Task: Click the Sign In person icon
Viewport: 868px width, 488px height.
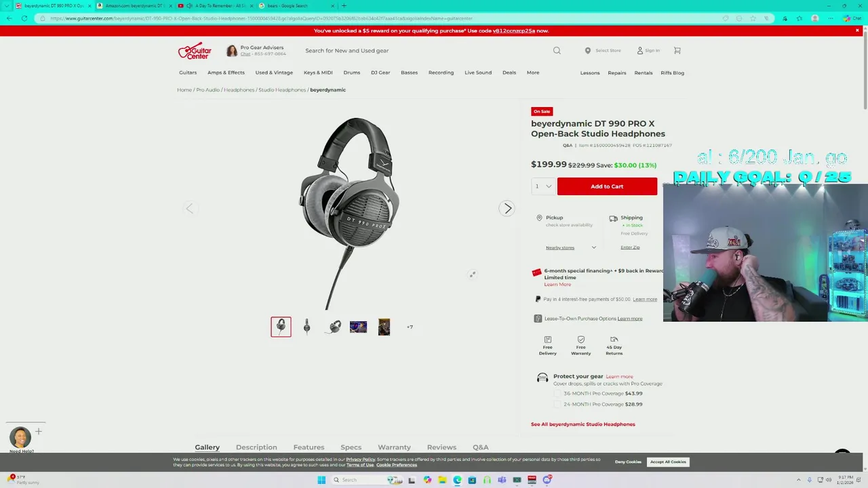Action: click(x=639, y=50)
